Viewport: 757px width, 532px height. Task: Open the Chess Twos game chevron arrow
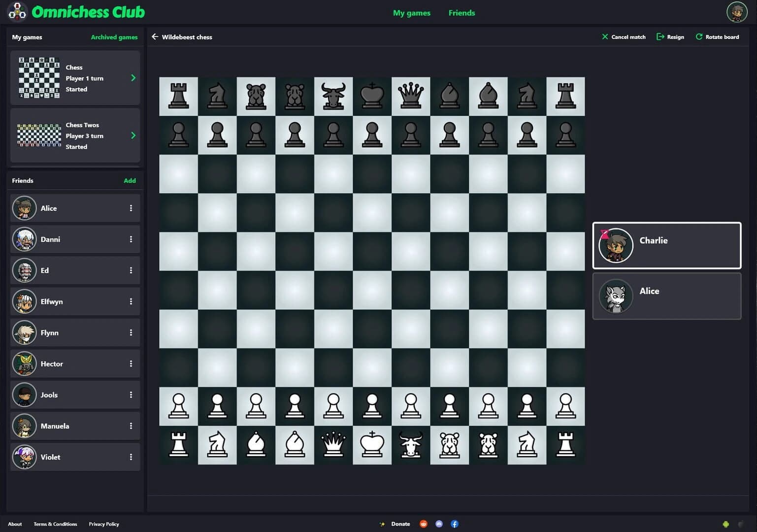click(133, 135)
